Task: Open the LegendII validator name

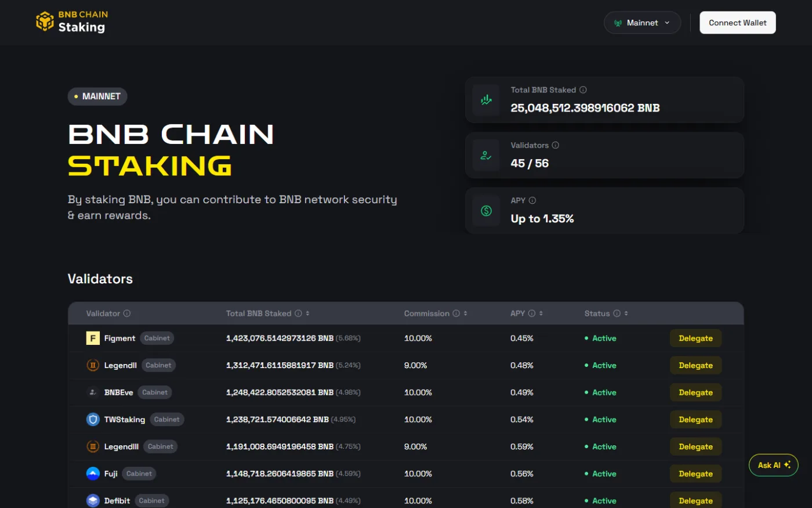Action: pyautogui.click(x=121, y=365)
